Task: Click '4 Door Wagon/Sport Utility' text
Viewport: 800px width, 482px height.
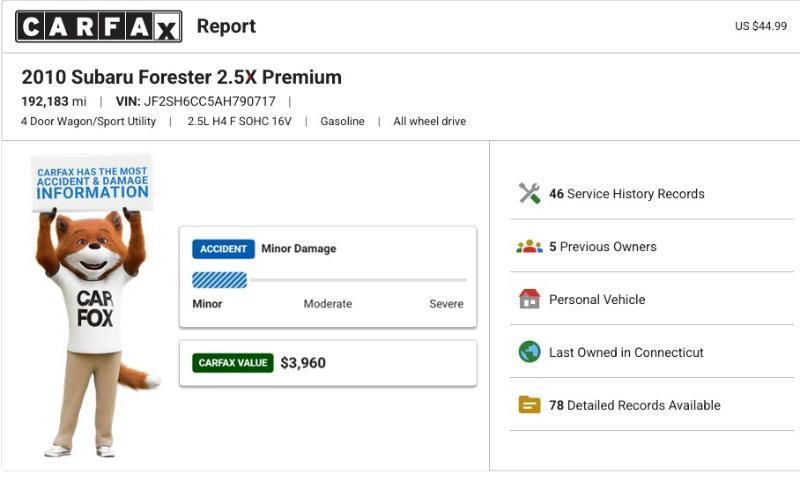Action: point(88,121)
